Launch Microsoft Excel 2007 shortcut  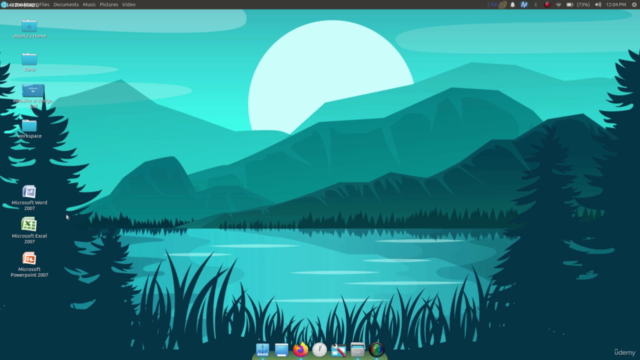tap(29, 231)
